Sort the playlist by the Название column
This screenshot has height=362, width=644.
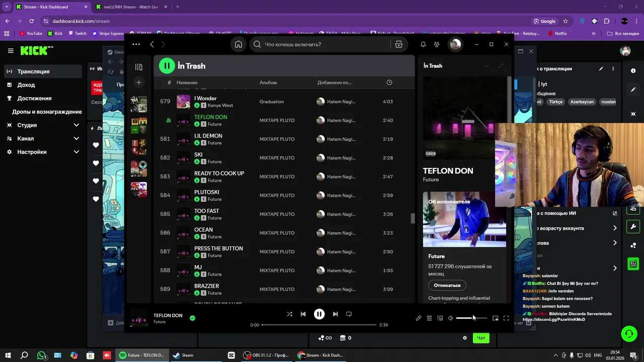coord(187,82)
